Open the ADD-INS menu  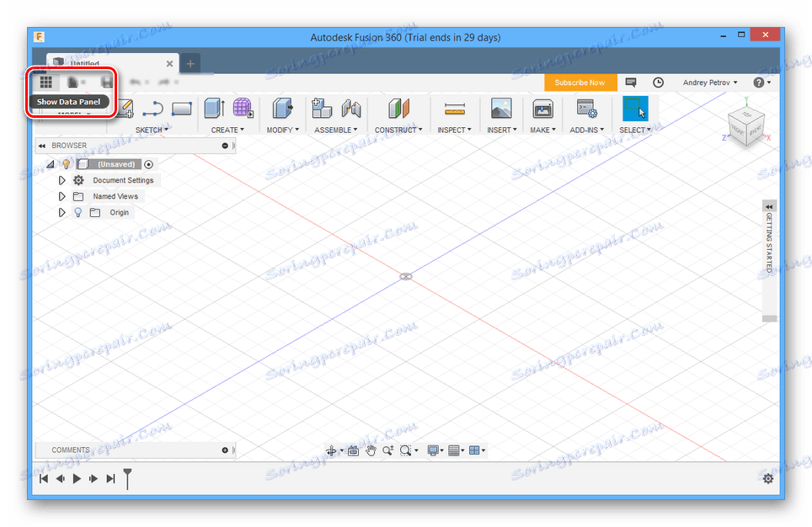point(587,130)
